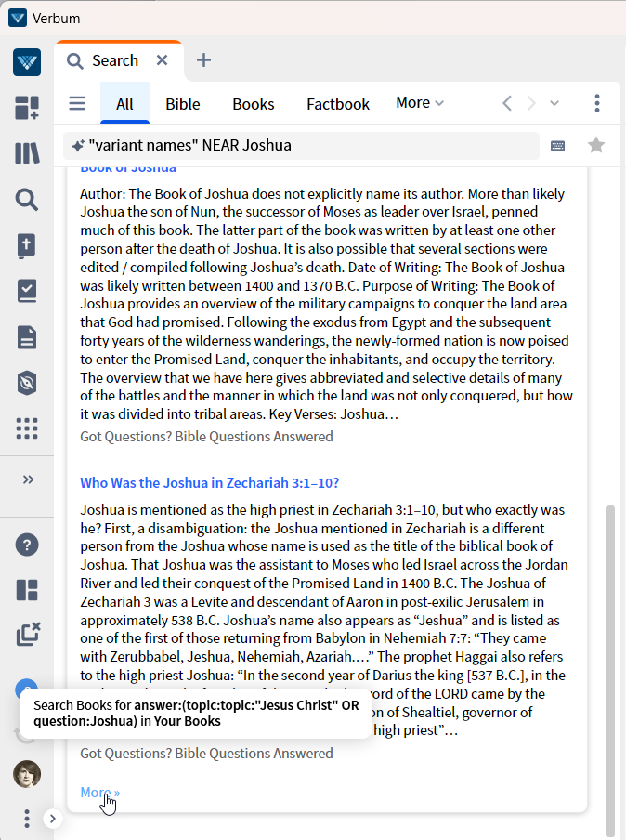This screenshot has height=840, width=626.
Task: Toggle the favorite star for this search
Action: click(596, 145)
